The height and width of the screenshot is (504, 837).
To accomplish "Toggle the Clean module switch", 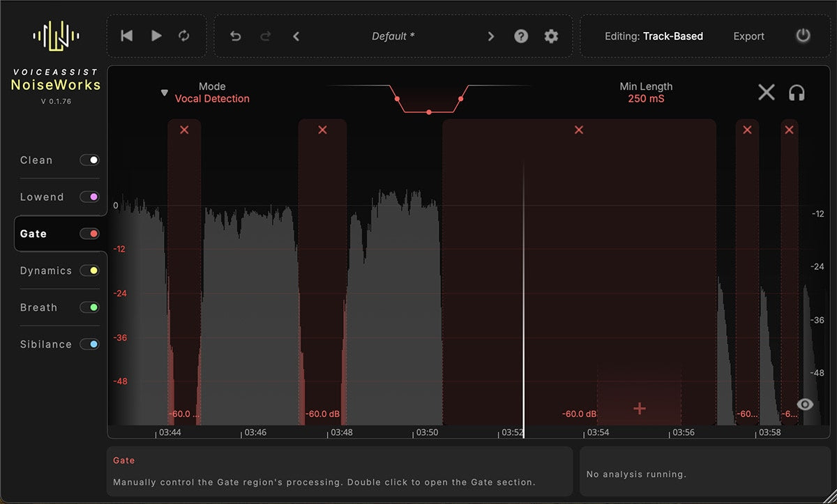I will [x=89, y=160].
